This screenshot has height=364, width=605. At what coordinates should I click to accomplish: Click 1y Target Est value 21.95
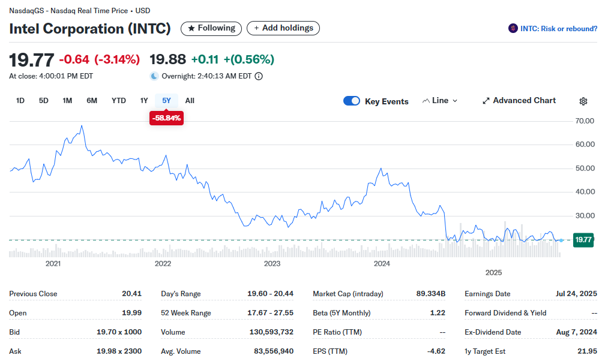[587, 351]
